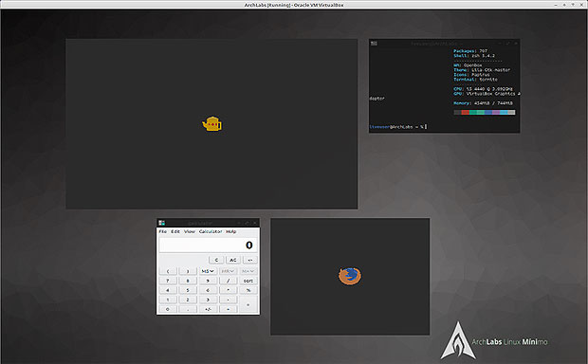
Task: Click the plus (+) key in calculator
Action: pyautogui.click(x=228, y=309)
